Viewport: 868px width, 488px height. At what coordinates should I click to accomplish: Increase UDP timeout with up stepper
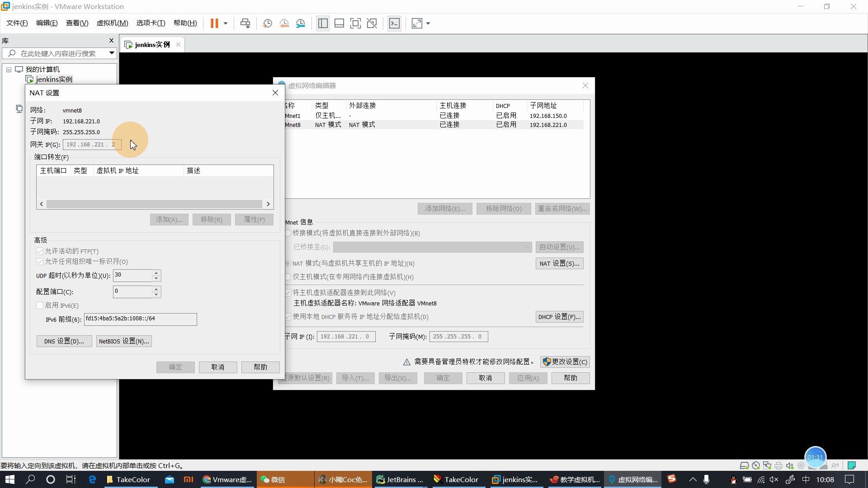click(156, 272)
